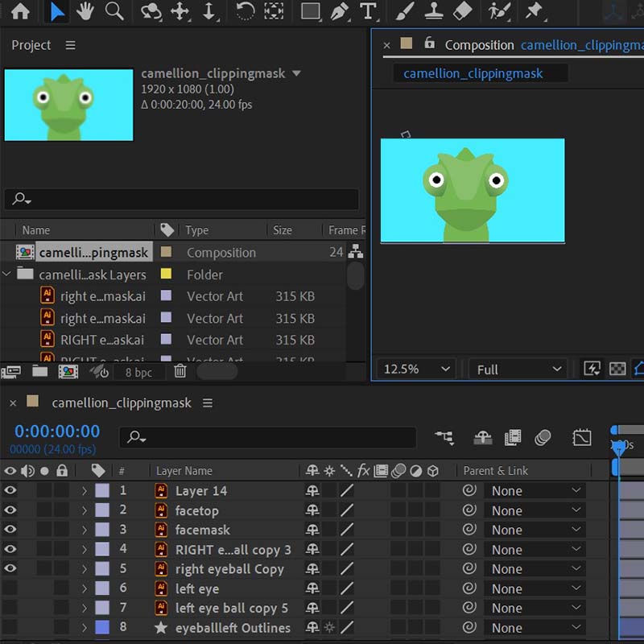Choose the Type text tool
The height and width of the screenshot is (644, 644).
click(x=368, y=11)
